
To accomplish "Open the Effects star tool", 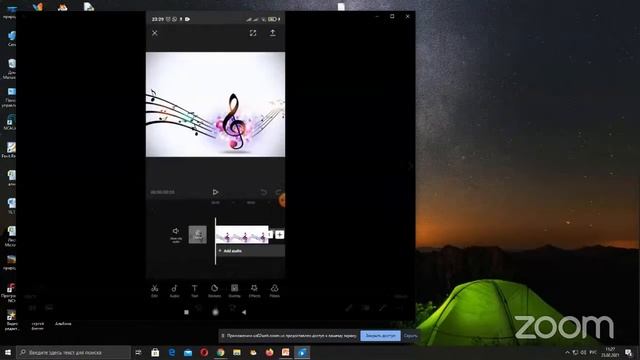I will (x=254, y=291).
